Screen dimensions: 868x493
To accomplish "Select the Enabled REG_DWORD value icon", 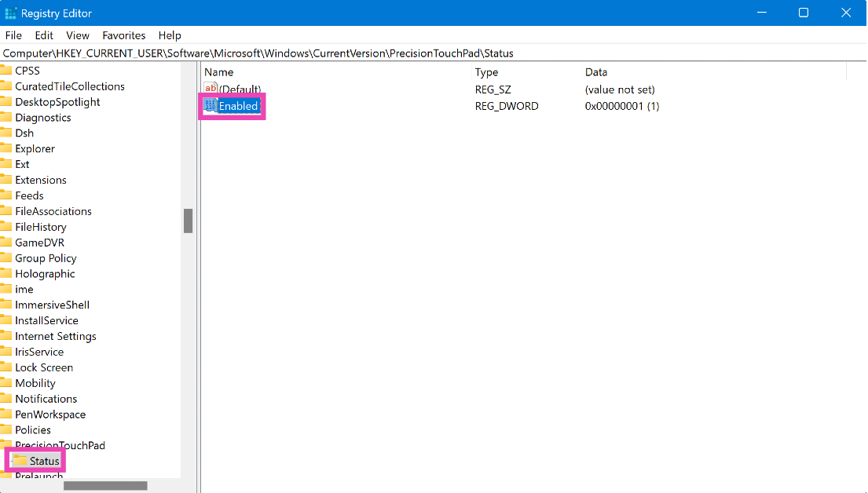I will coord(210,105).
